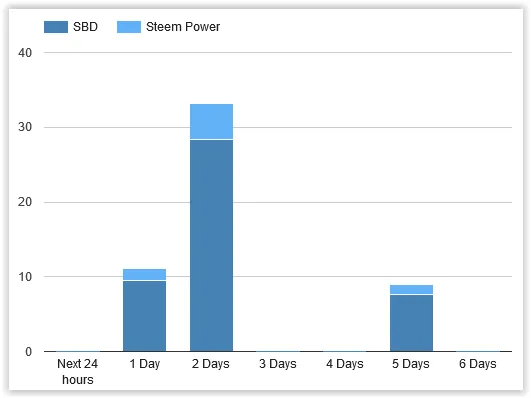Click the '6 Days' axis label
This screenshot has height=398, width=531.
tap(478, 364)
